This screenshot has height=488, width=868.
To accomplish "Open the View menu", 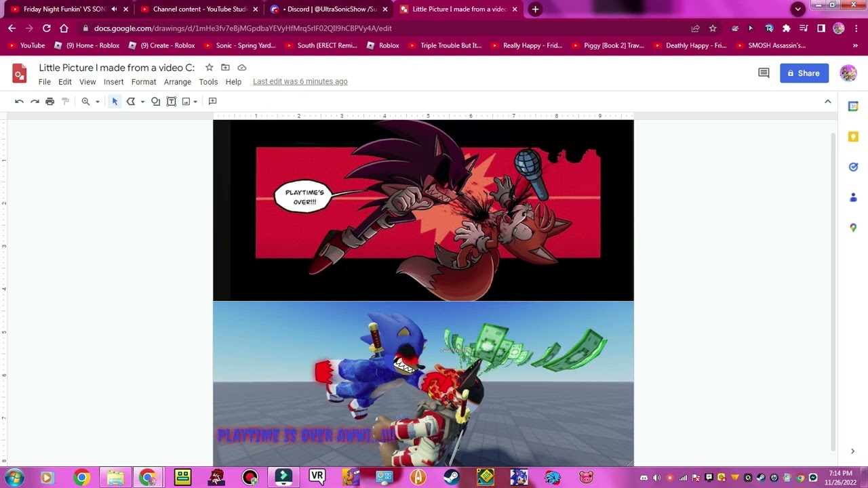I will [x=87, y=82].
